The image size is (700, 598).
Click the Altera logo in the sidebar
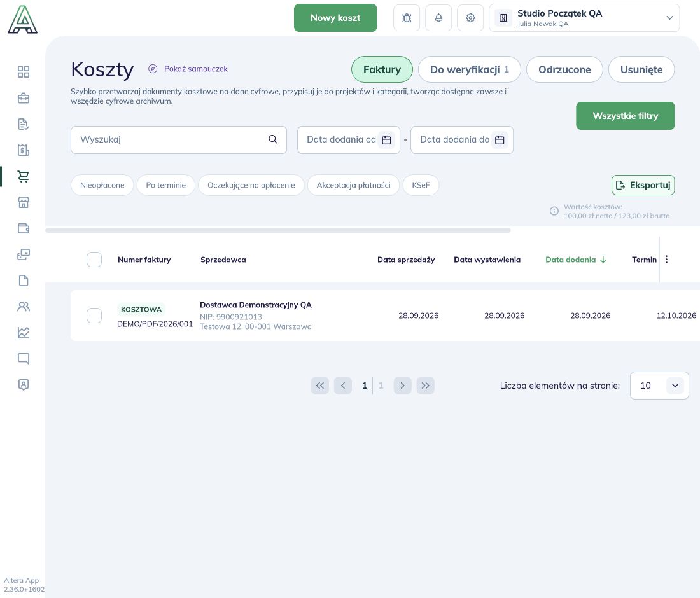[22, 20]
